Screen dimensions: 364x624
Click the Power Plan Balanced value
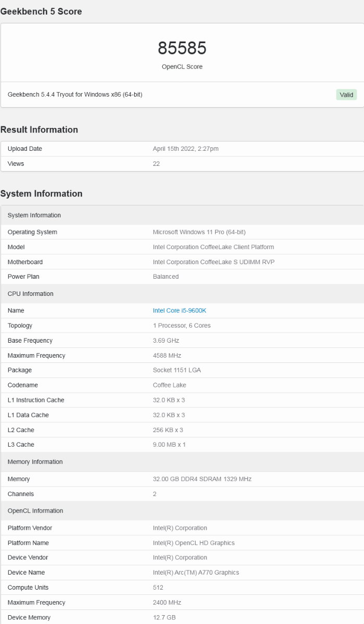(166, 277)
